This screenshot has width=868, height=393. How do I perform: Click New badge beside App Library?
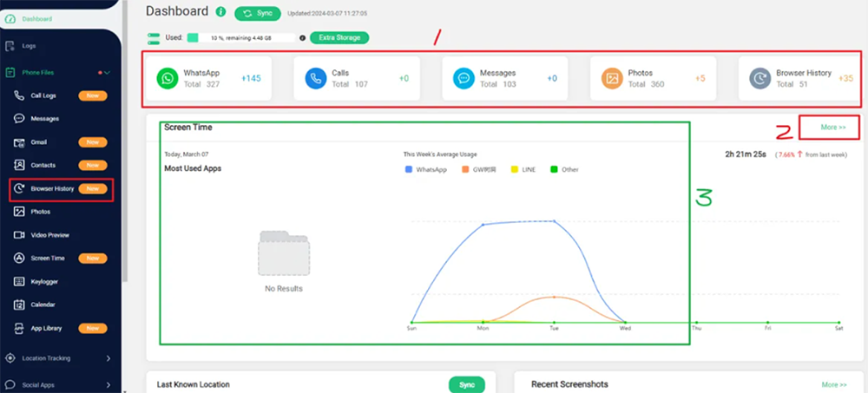(93, 328)
